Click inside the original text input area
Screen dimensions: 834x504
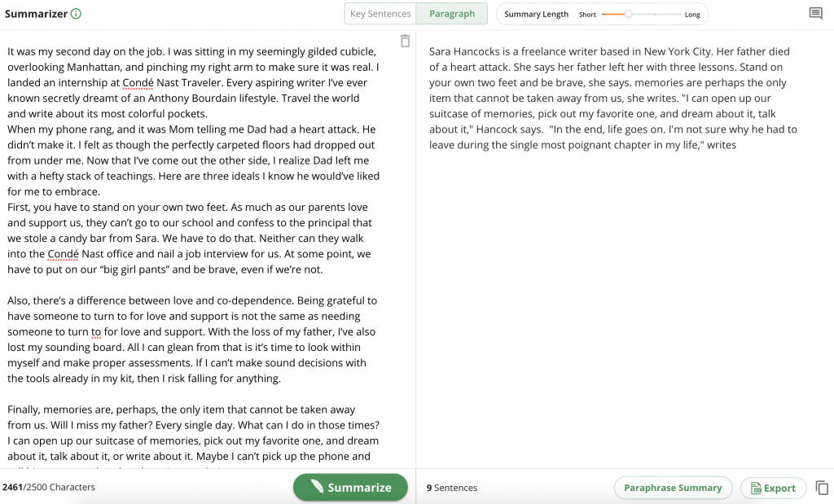(195, 244)
